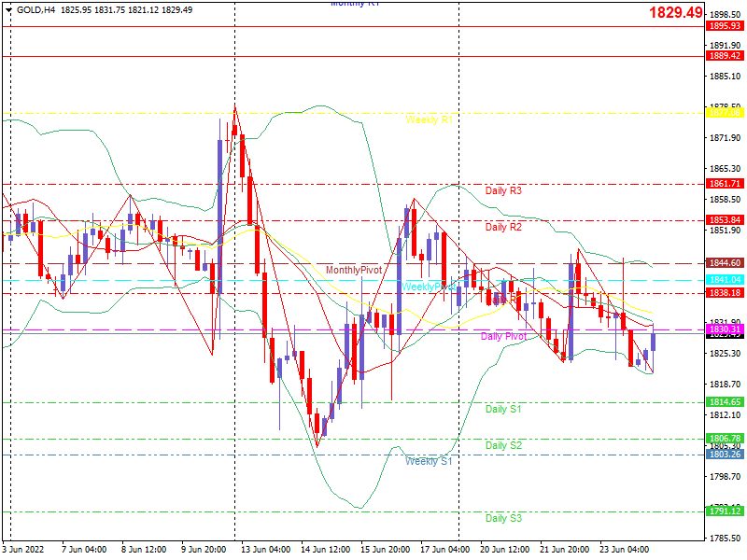The image size is (747, 560).
Task: Click the yellow Weekly R1 label
Action: 430,120
